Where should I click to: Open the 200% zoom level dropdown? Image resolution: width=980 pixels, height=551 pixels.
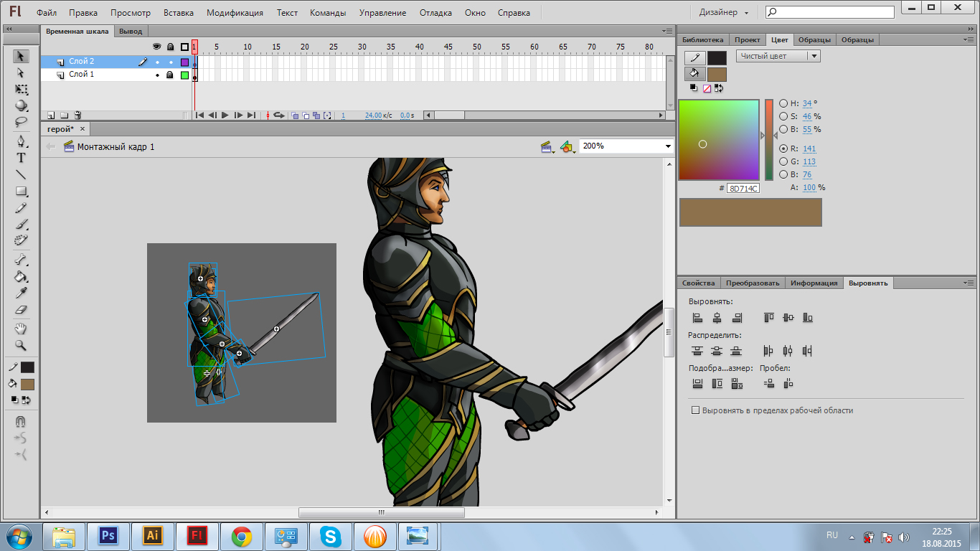(668, 146)
